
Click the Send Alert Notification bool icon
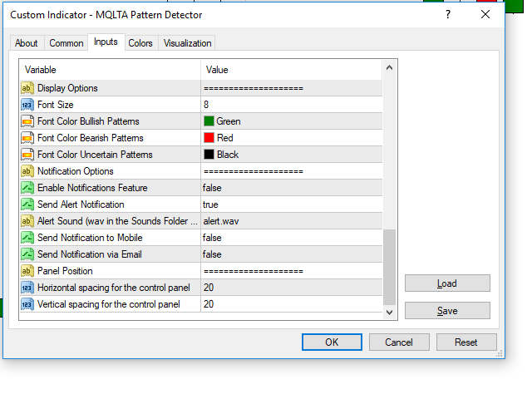pos(27,204)
